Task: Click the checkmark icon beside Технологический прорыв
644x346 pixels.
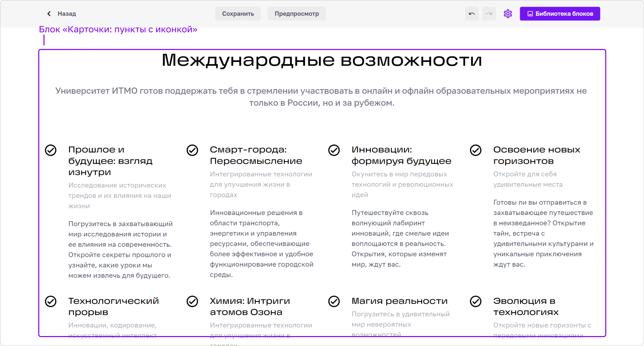Action: [50, 301]
